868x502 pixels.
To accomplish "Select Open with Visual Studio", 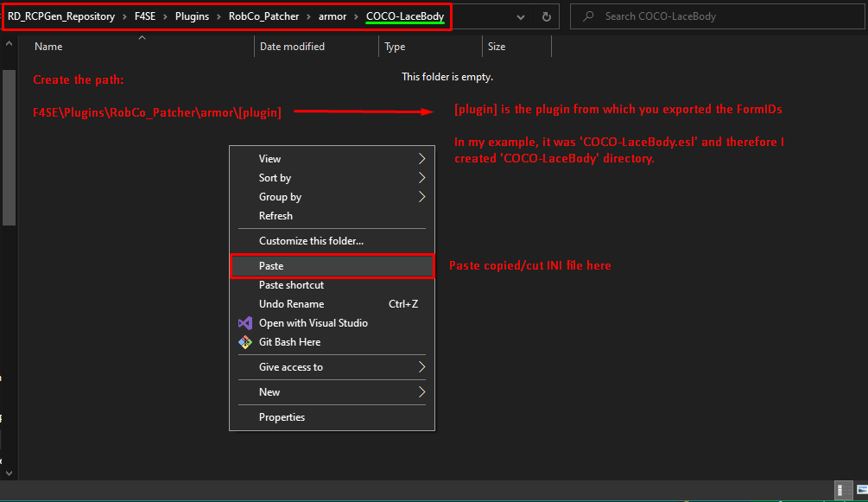I will (x=333, y=323).
